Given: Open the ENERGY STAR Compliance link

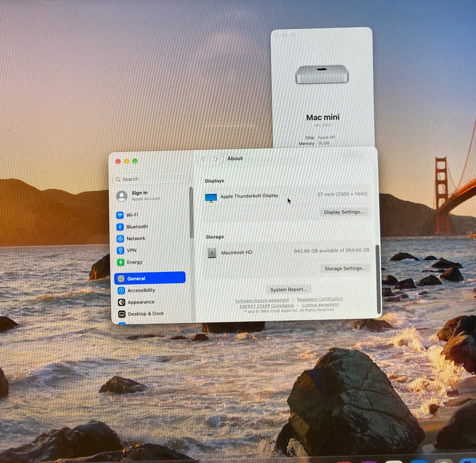Looking at the screenshot, I should point(267,306).
